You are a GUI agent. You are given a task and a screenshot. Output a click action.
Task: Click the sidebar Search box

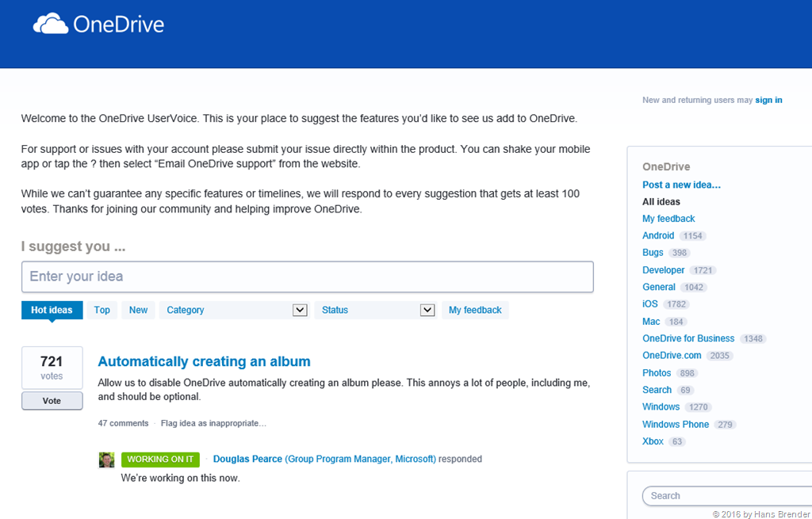(726, 496)
